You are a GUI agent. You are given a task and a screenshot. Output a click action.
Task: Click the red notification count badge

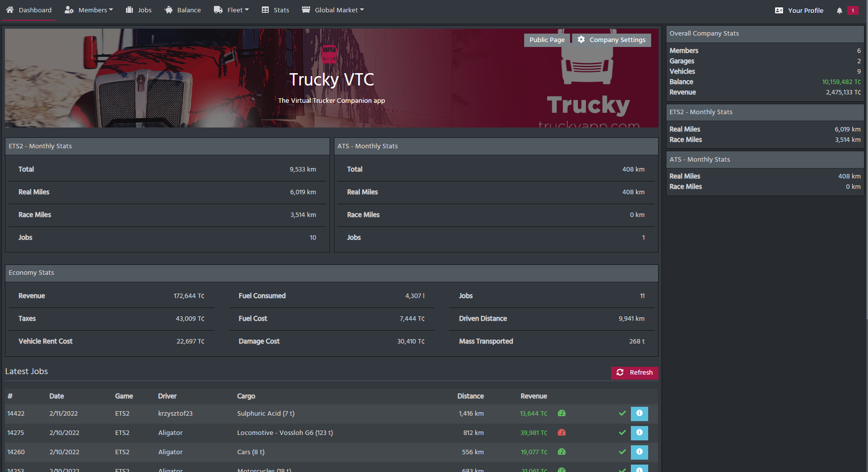pyautogui.click(x=853, y=10)
